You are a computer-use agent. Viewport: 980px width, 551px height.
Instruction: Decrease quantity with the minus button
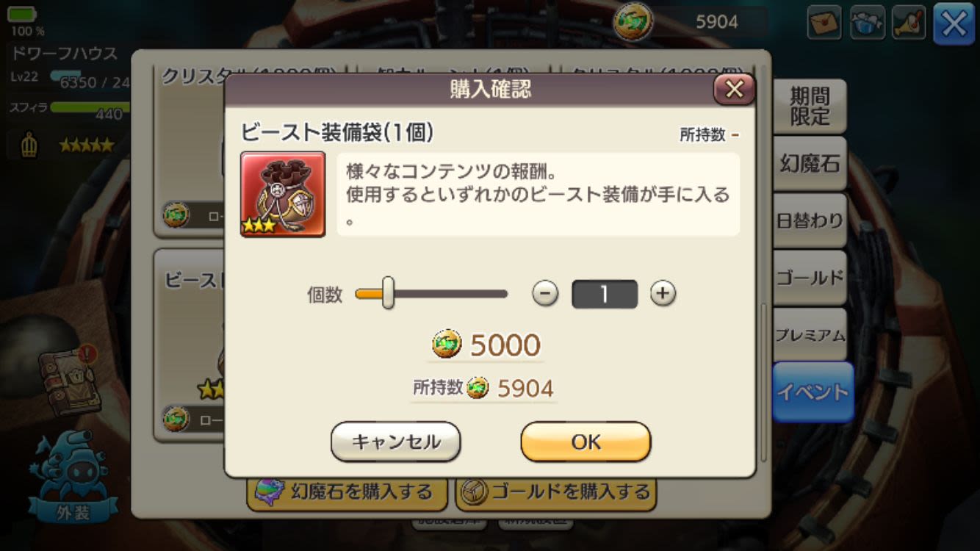pyautogui.click(x=545, y=294)
